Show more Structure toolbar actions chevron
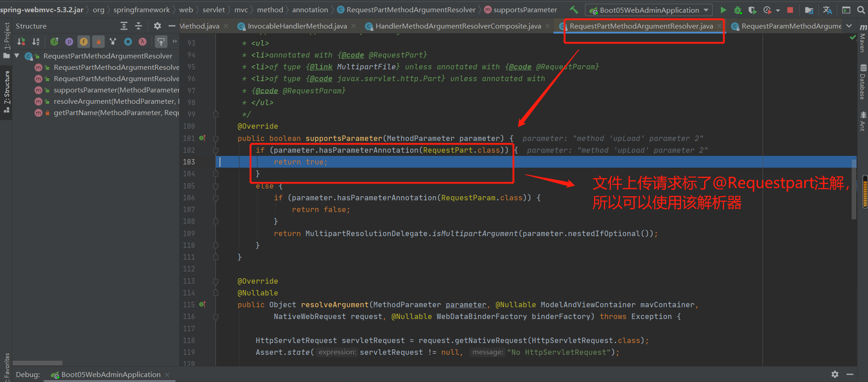Viewport: 868px width, 382px height. point(175,41)
